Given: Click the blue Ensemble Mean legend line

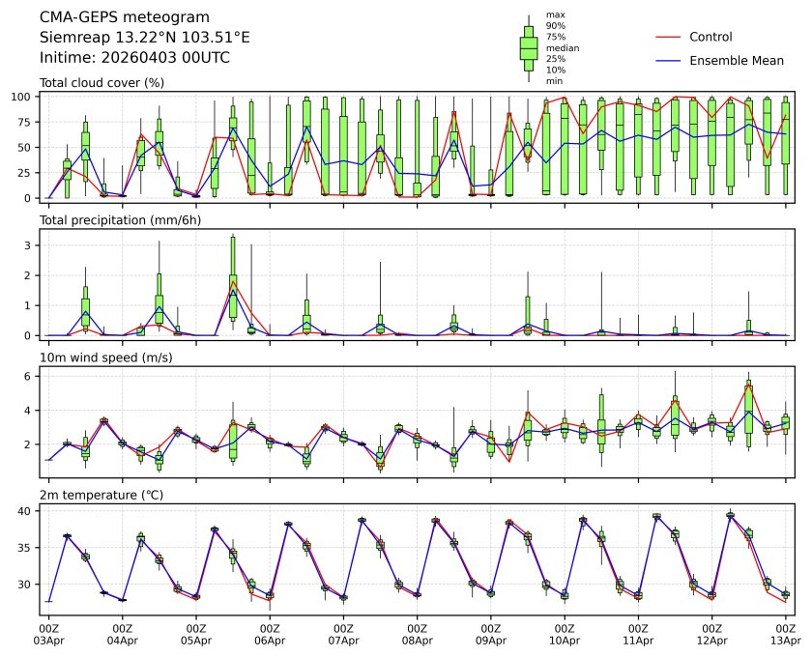Looking at the screenshot, I should click(x=668, y=60).
